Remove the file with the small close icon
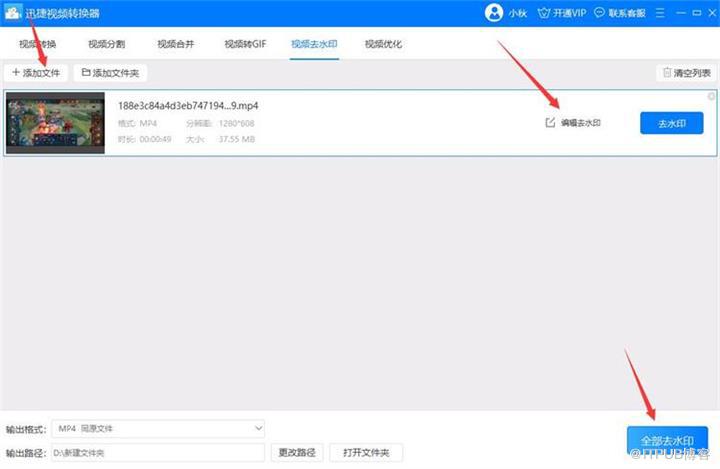 coord(711,96)
